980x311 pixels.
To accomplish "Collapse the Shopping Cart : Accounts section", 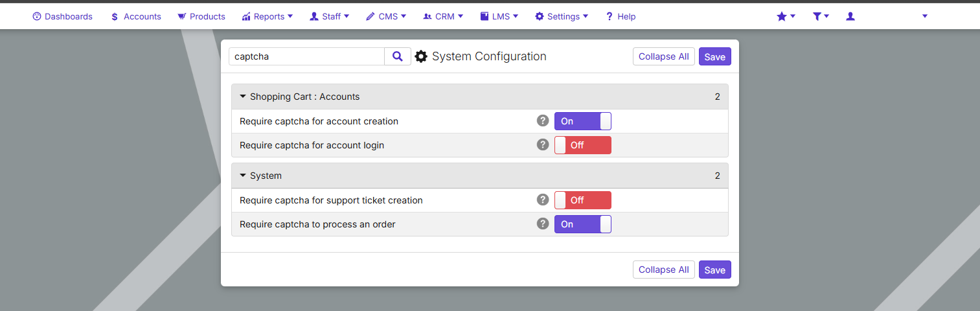I will 480,97.
